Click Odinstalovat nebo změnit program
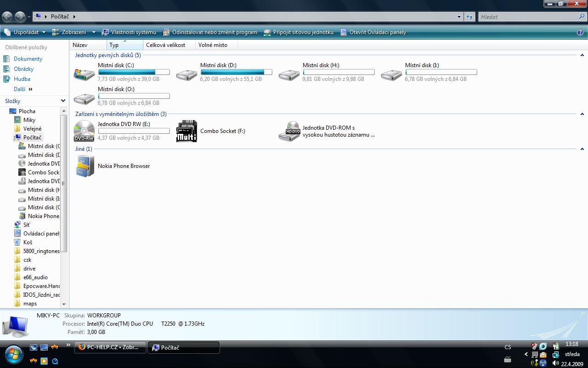The height and width of the screenshot is (368, 588). (x=210, y=32)
